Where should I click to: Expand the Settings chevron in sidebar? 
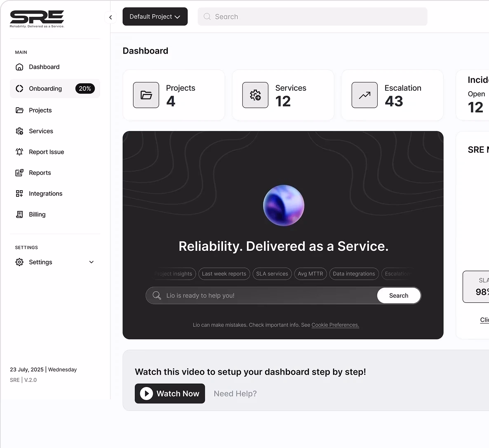pos(92,262)
